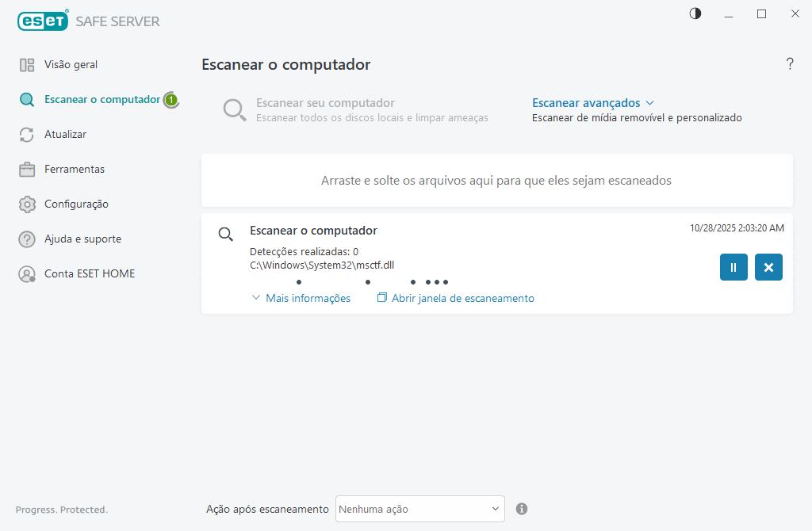Viewport: 812px width, 531px height.
Task: Cancel the scan with the blue X button
Action: pos(768,267)
